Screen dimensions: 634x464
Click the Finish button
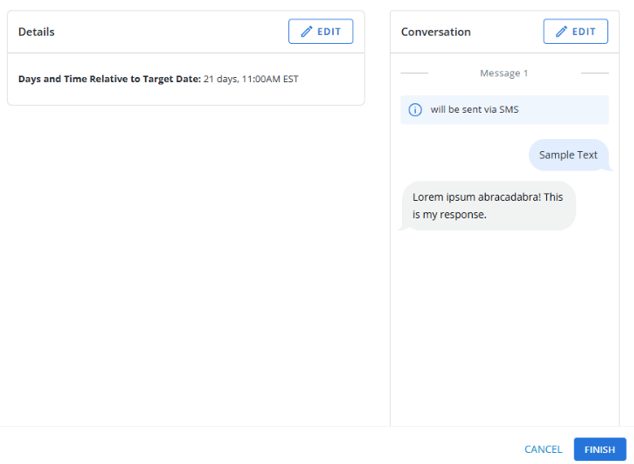coord(599,450)
